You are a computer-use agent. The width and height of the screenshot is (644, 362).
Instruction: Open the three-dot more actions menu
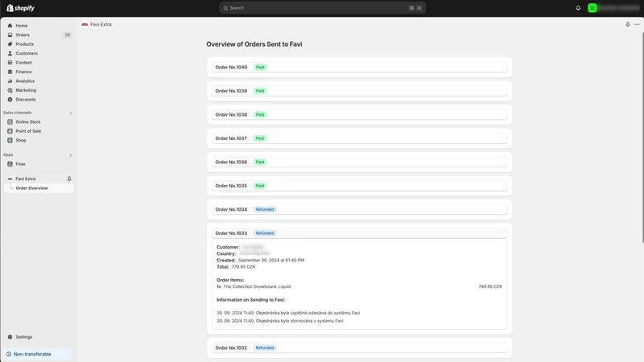coord(637,24)
